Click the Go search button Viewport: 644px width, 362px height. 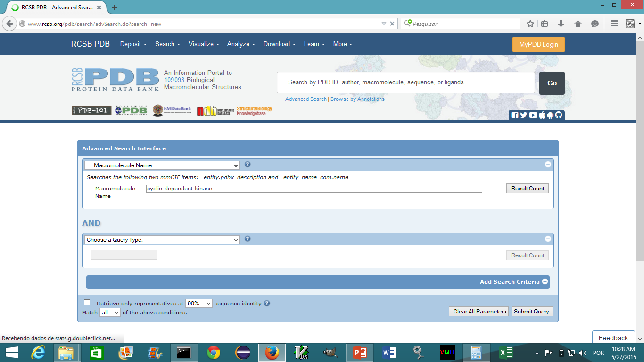pos(552,83)
